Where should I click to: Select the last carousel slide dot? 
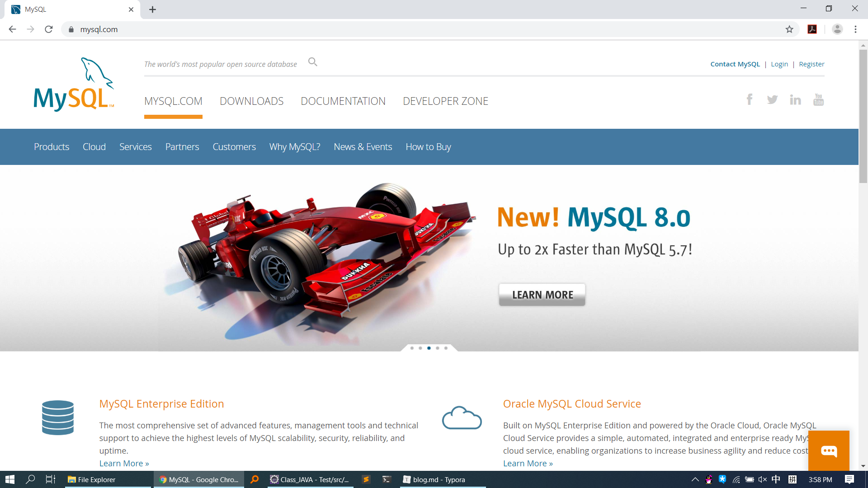[446, 348]
